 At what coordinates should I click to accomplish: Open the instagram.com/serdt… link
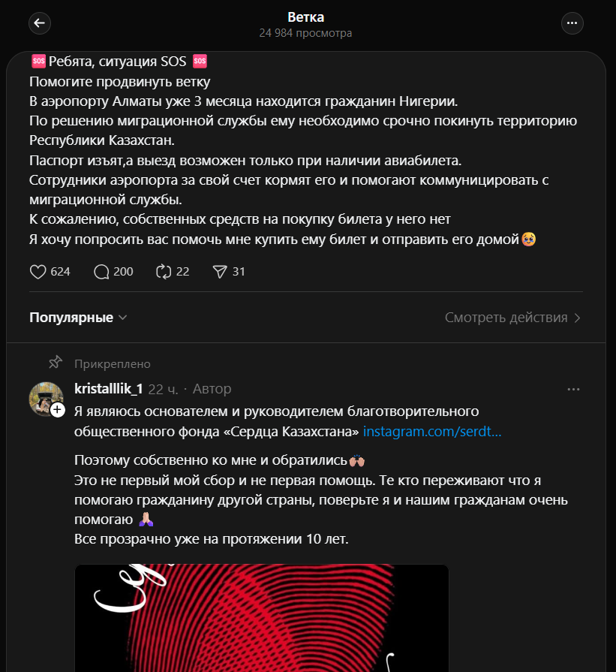432,432
